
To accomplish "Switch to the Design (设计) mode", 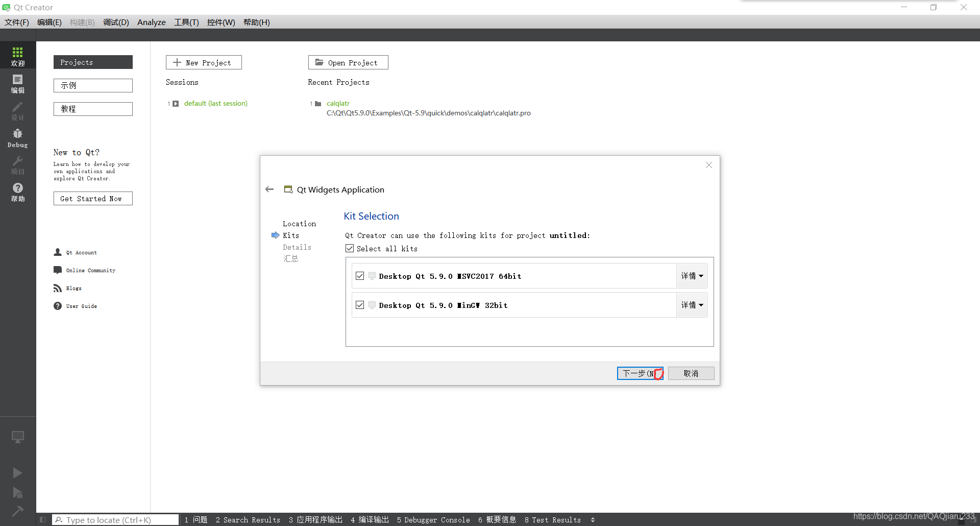I will [18, 111].
